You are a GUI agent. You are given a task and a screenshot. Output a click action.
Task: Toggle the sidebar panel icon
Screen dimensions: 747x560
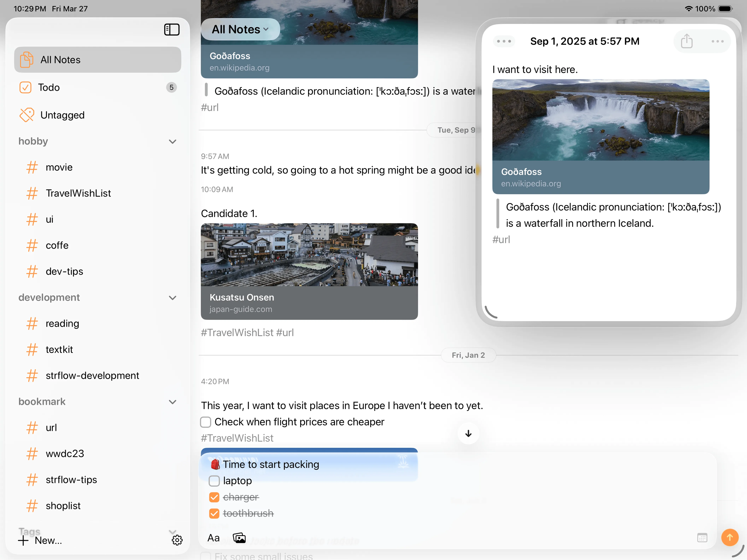coord(172,29)
